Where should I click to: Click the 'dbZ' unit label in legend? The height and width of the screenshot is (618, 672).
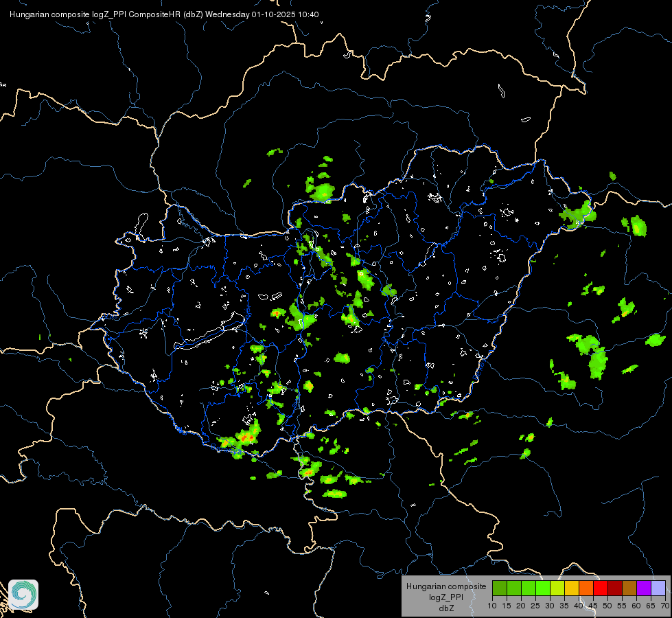[446, 608]
